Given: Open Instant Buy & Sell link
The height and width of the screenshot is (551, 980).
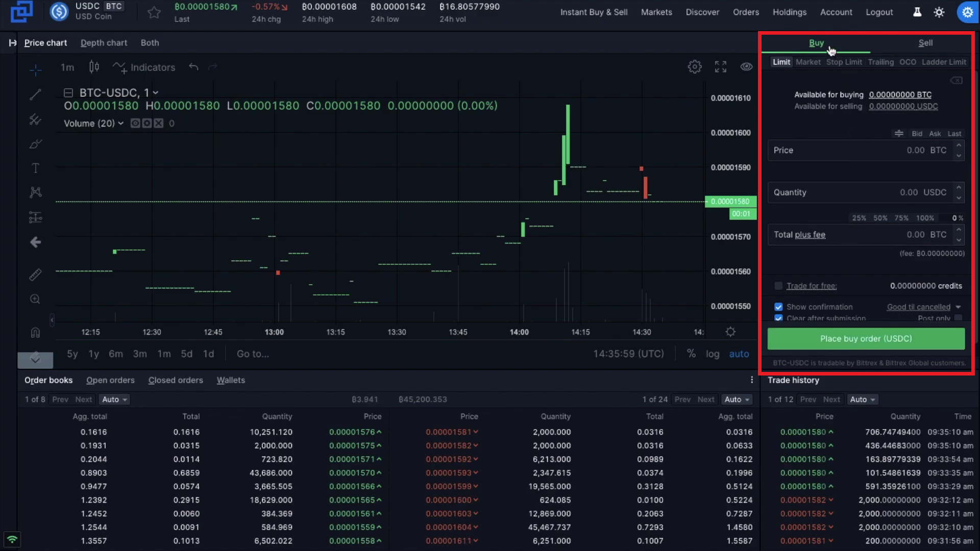Looking at the screenshot, I should click(x=594, y=12).
